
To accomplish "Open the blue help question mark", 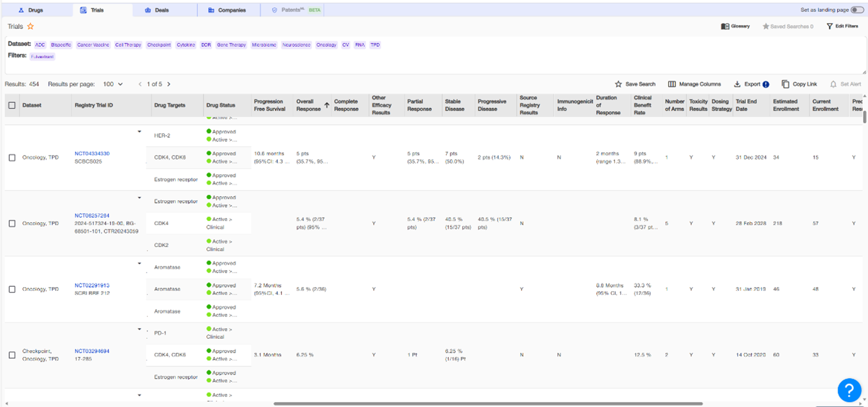I will [x=849, y=390].
